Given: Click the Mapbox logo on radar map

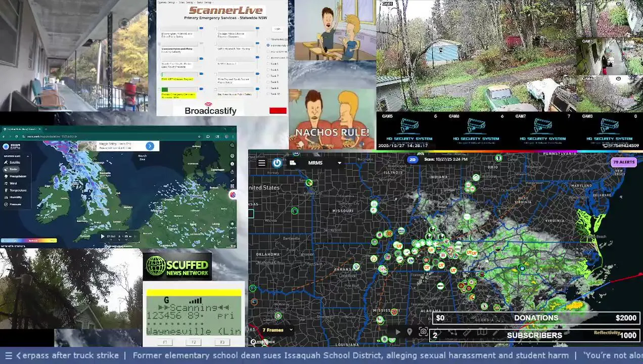Looking at the screenshot, I should [263, 342].
